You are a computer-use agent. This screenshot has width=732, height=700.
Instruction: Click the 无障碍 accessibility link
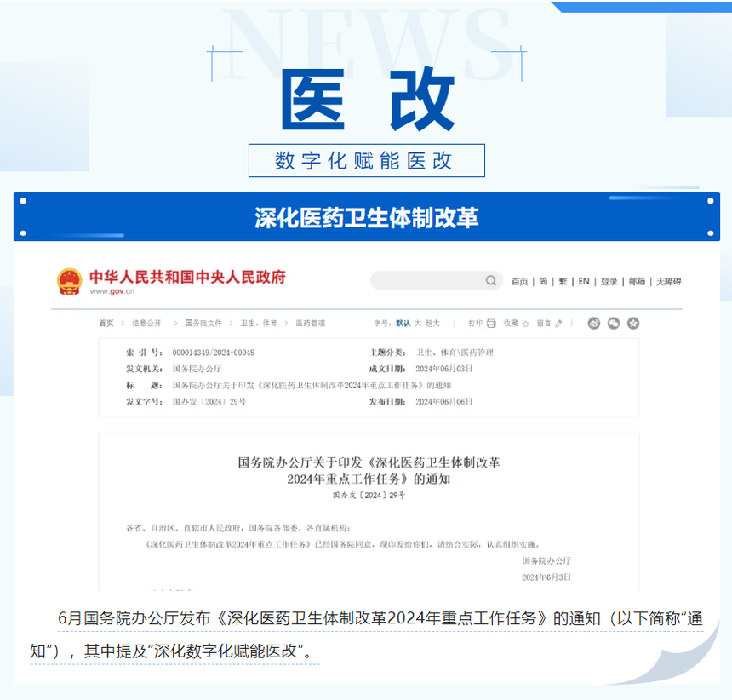pyautogui.click(x=668, y=282)
